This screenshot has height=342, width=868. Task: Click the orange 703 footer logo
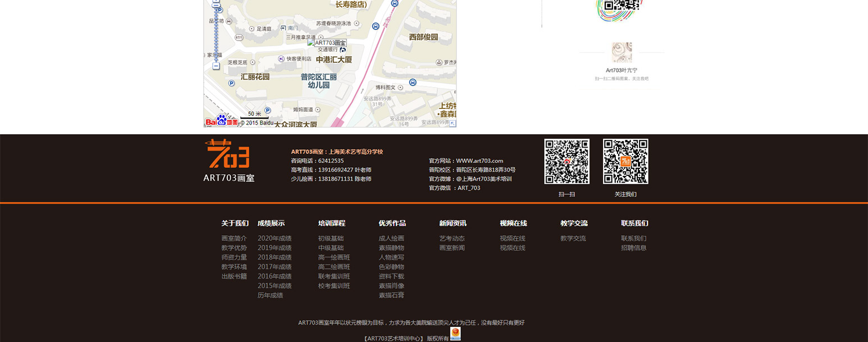229,153
